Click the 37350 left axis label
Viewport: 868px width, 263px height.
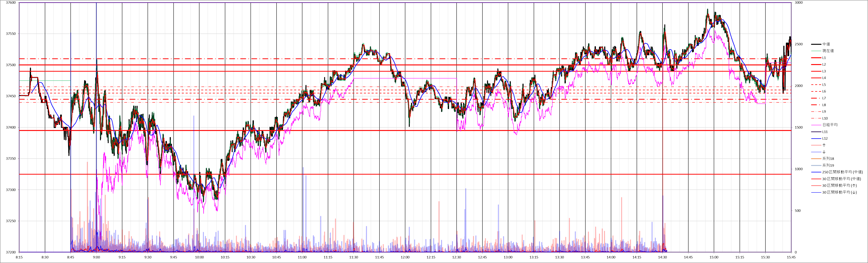[11, 159]
